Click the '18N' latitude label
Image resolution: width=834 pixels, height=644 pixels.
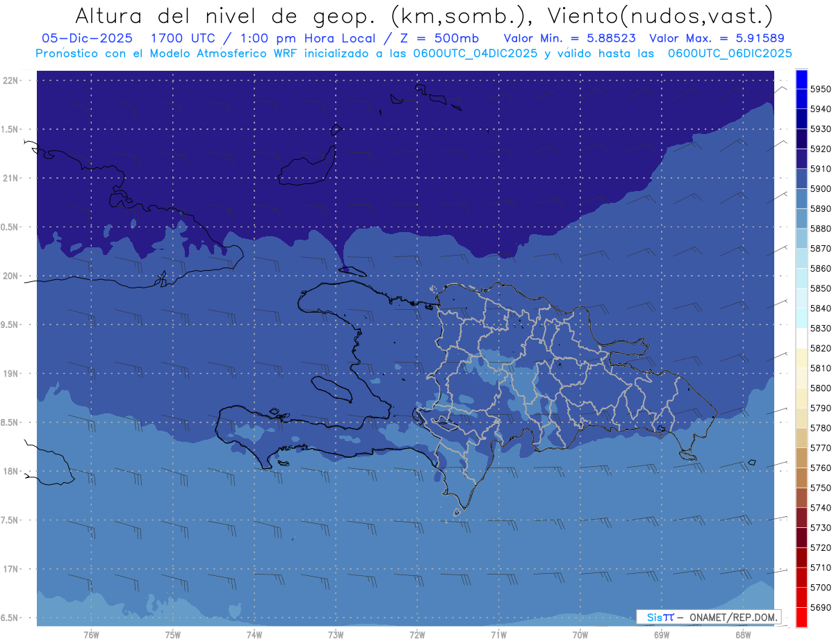(x=12, y=471)
